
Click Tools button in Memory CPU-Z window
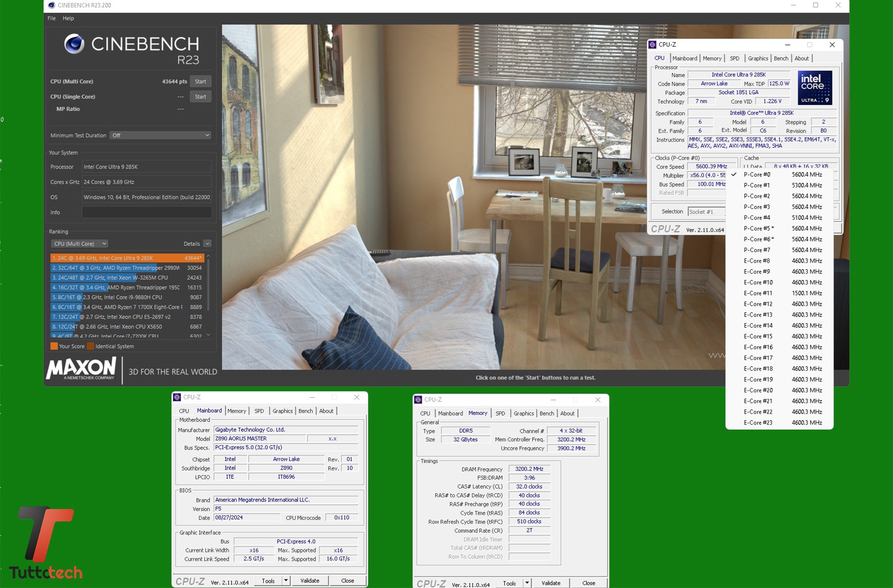coord(509,583)
